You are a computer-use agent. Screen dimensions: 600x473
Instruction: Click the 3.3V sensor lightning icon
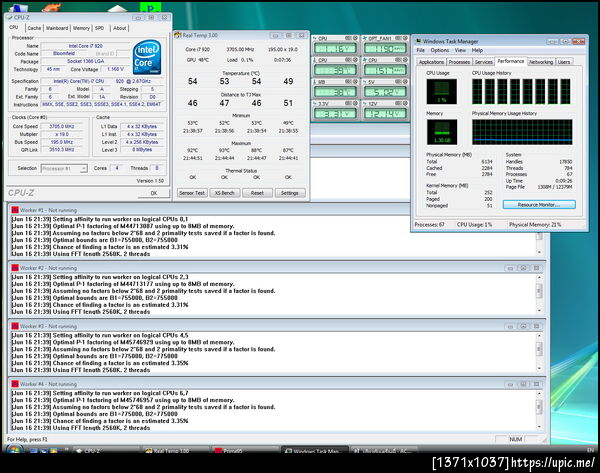pos(315,104)
